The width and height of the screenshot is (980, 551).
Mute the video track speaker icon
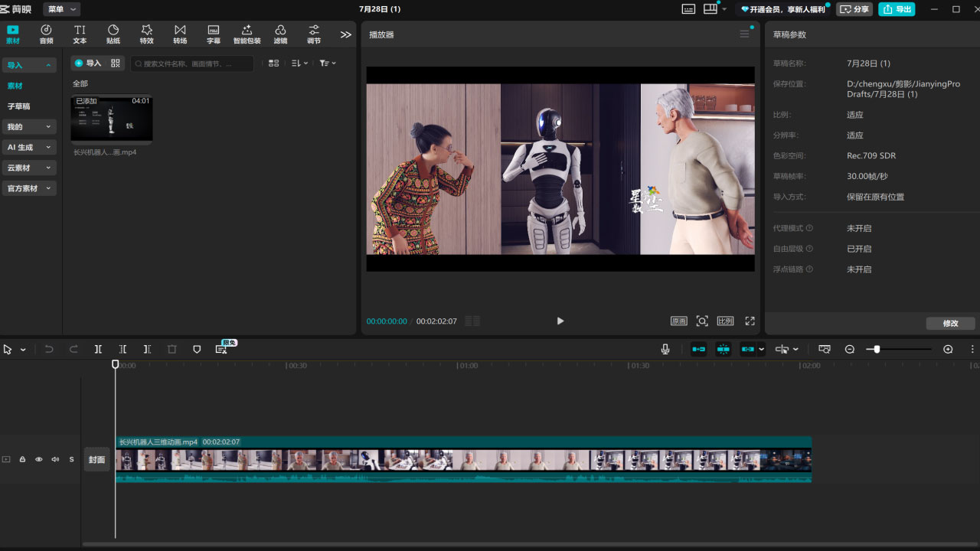[55, 459]
